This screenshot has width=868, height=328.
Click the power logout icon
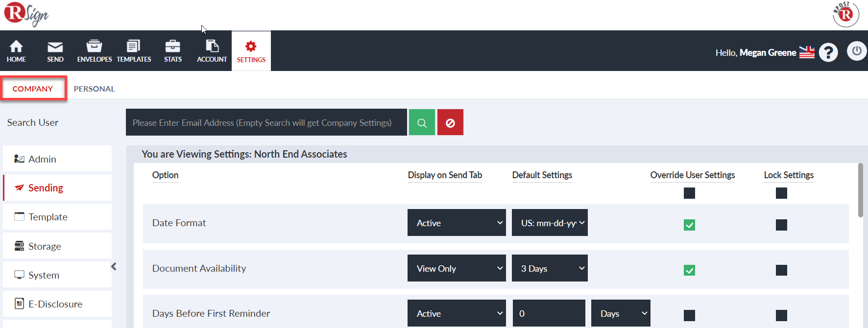pyautogui.click(x=857, y=51)
